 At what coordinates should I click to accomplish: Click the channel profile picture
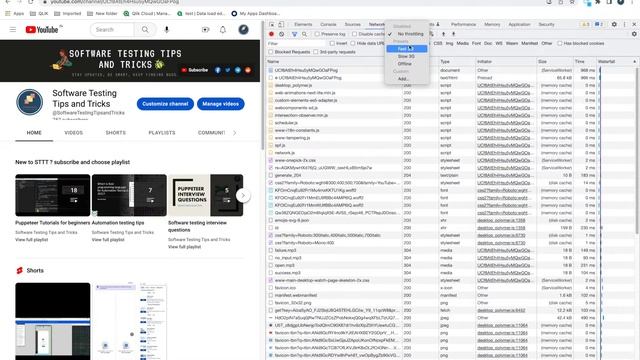29,102
